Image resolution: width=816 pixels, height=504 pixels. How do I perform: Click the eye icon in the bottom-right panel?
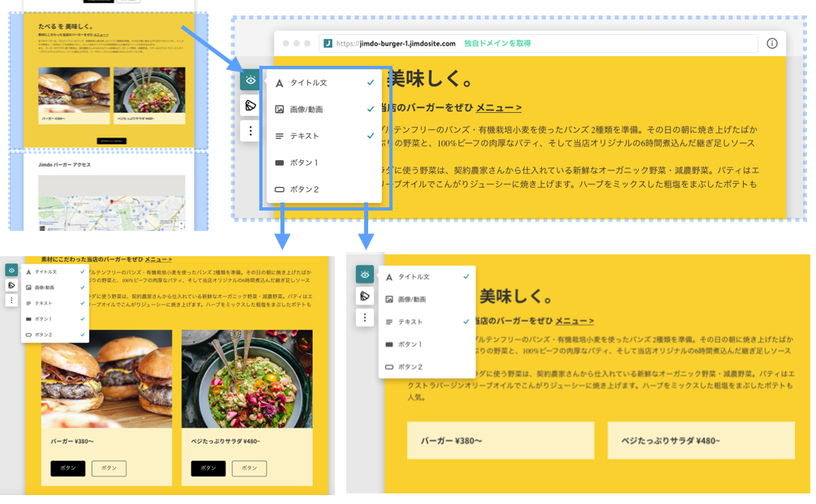(x=365, y=275)
